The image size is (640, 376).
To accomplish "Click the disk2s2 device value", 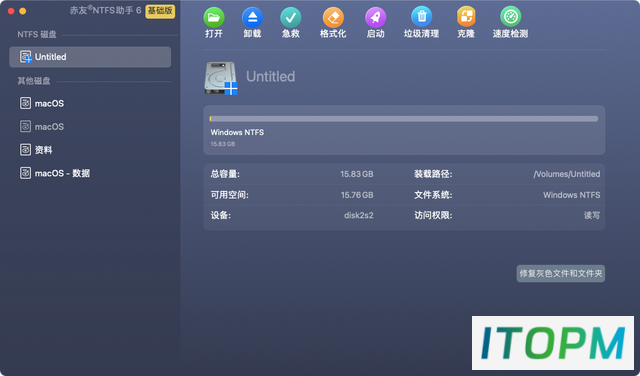I will point(358,215).
